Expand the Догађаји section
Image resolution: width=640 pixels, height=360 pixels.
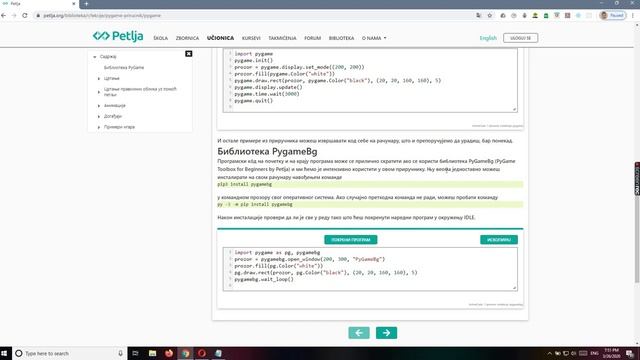tap(99, 116)
